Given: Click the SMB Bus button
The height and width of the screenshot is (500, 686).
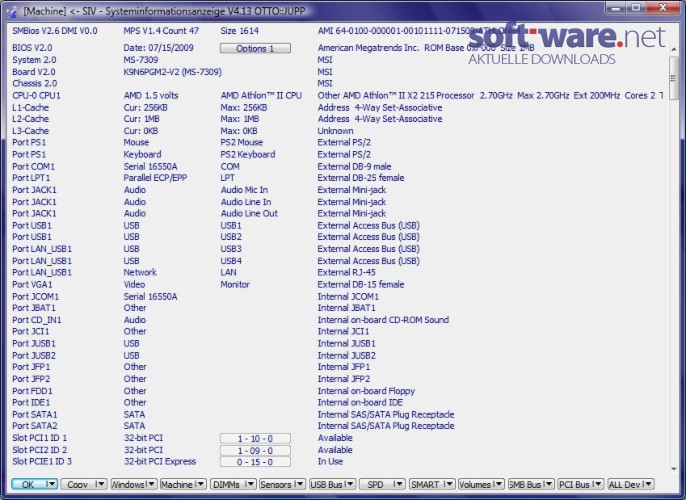Looking at the screenshot, I should pos(525,484).
